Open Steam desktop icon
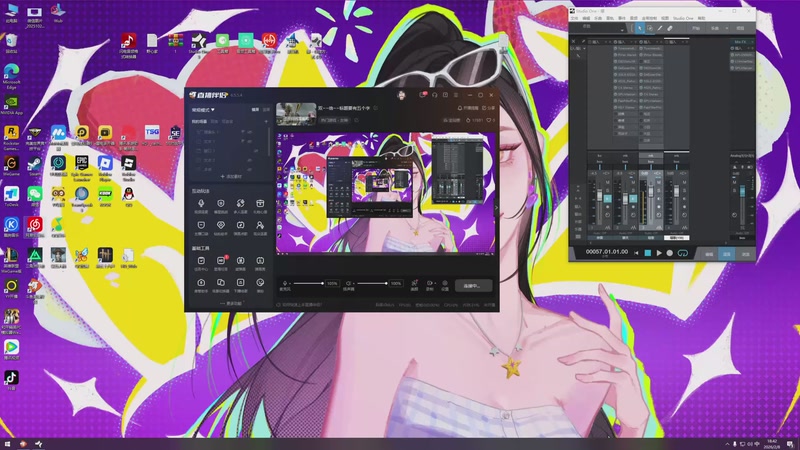 pos(34,164)
